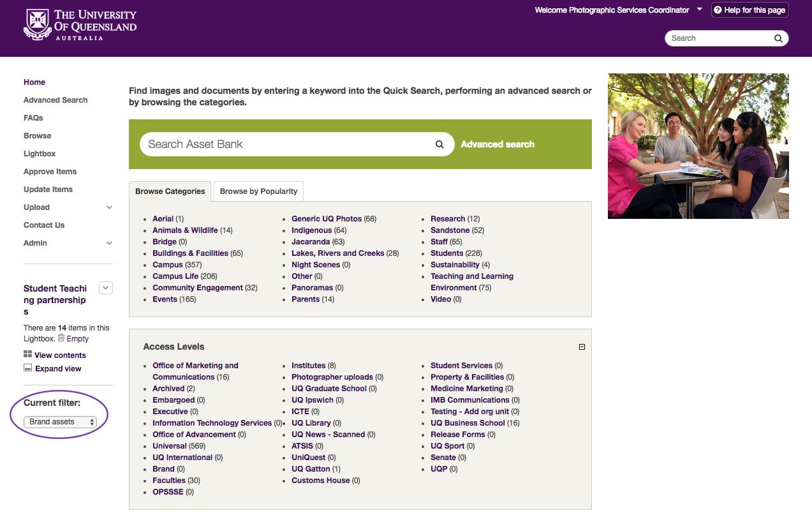Click the Expand view link
812x522 pixels.
58,369
